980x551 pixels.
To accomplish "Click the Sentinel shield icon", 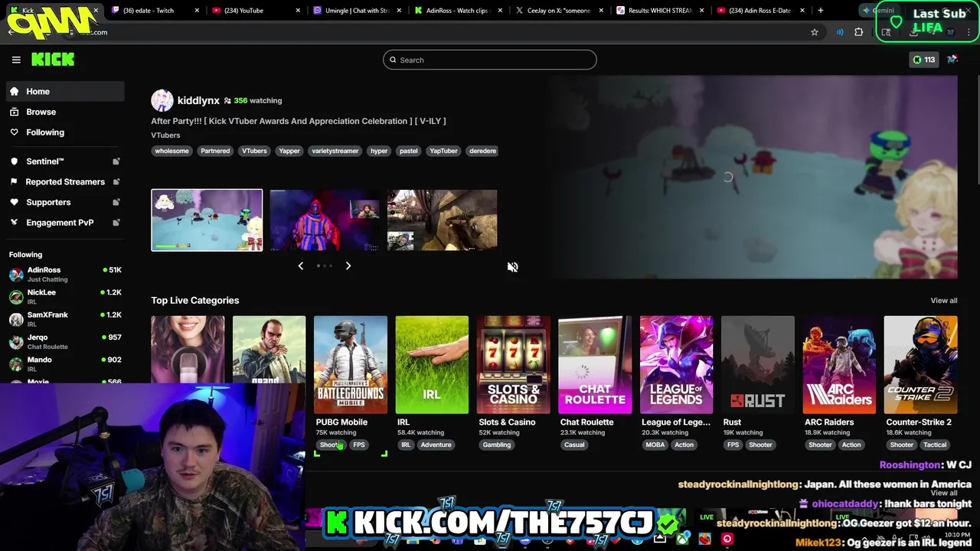I will coord(14,161).
